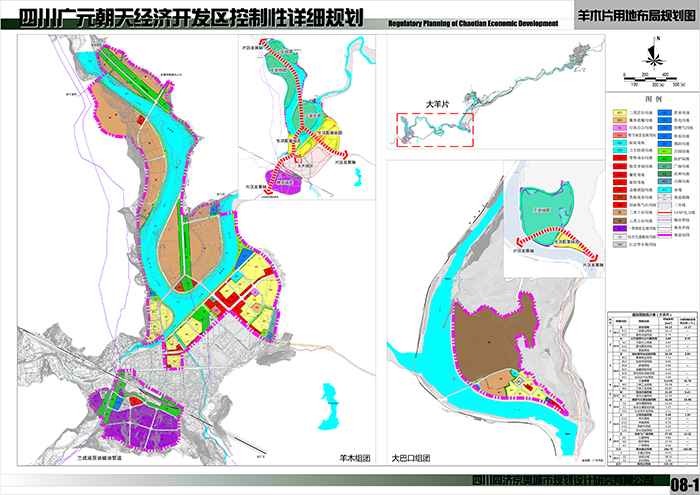Open the regional location overview map
700x495 pixels.
[496, 92]
